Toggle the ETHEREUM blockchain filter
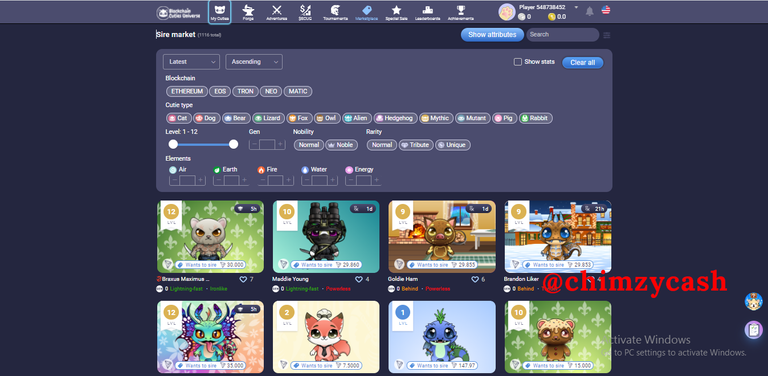Screen dimensions: 768x376 pos(187,92)
